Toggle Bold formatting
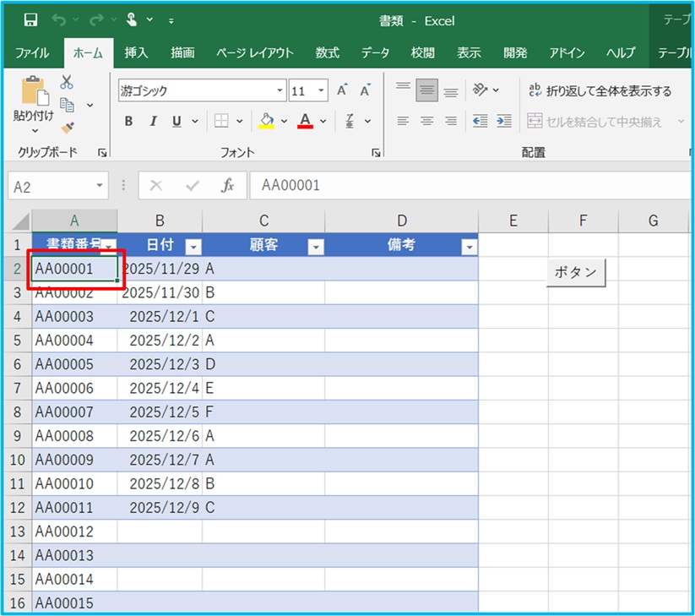The image size is (695, 616). coord(128,122)
